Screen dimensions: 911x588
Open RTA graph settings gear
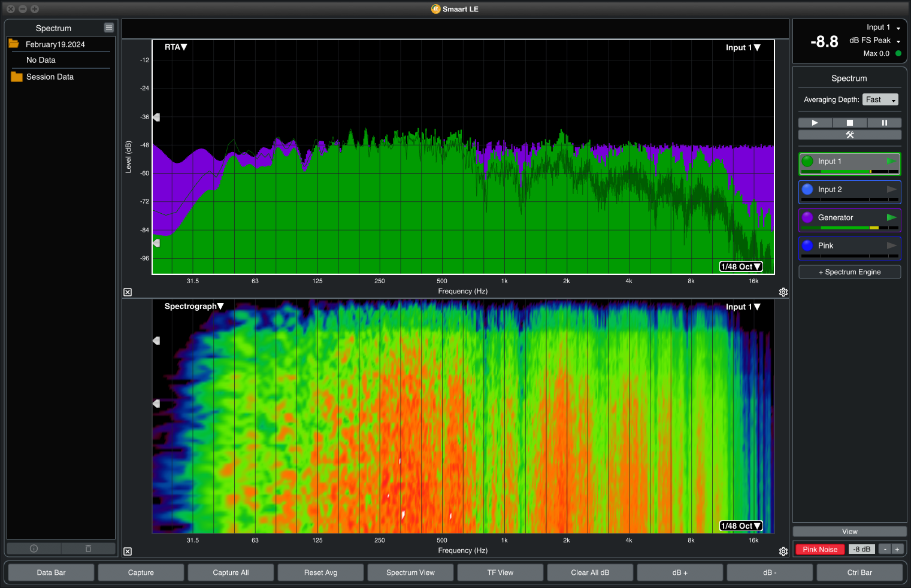(x=783, y=292)
